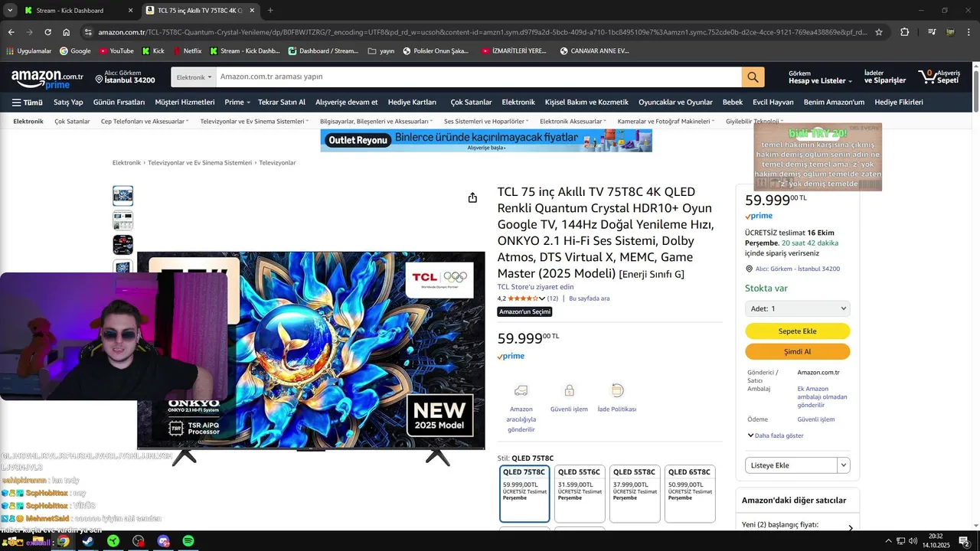Screen dimensions: 980x551
Task: Click the Sepete Ekle button
Action: click(x=797, y=331)
